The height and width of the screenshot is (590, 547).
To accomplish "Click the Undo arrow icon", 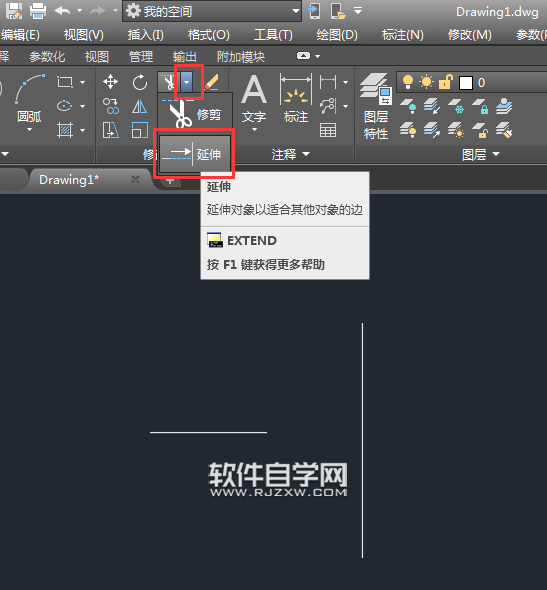I will tap(62, 11).
